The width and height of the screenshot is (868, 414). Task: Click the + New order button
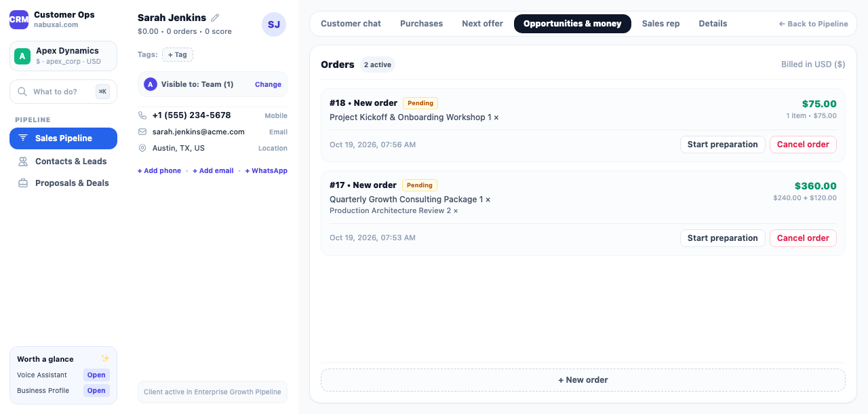tap(583, 380)
